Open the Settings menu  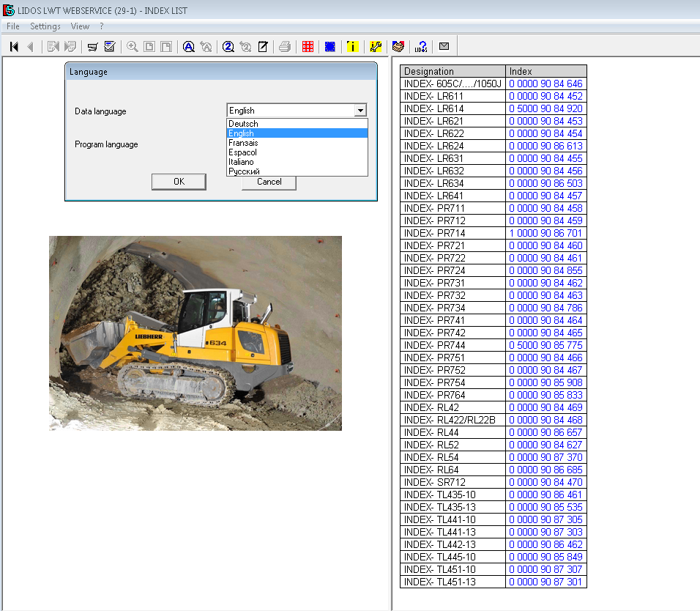(45, 26)
